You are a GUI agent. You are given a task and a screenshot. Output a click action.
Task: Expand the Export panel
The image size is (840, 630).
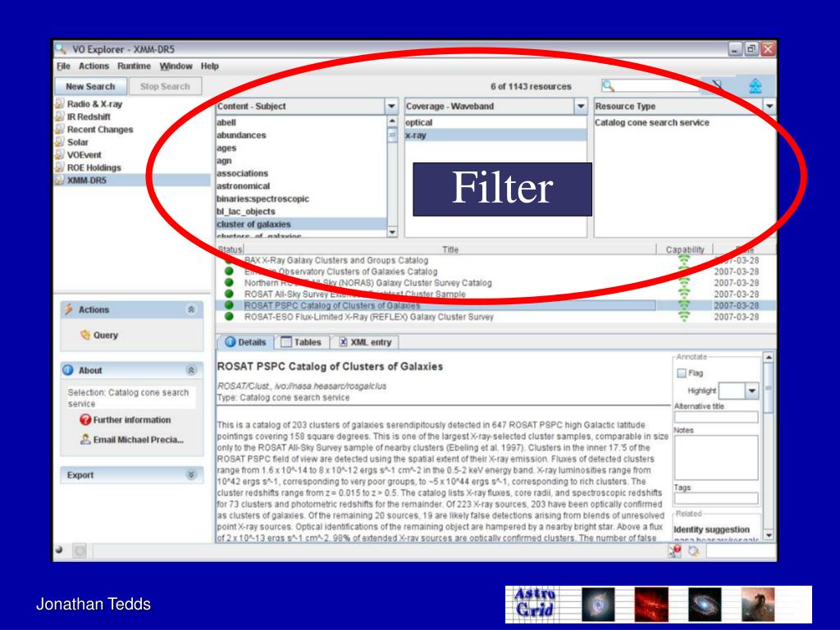coord(190,475)
